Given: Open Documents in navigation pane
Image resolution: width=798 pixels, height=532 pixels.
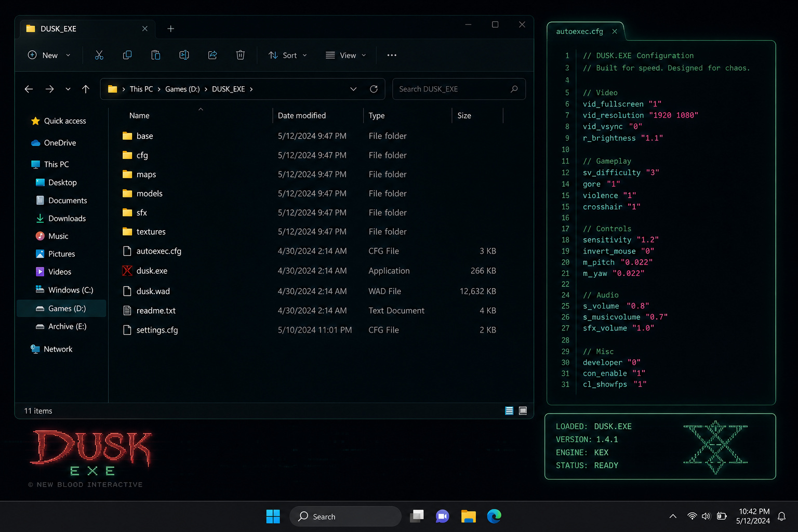Looking at the screenshot, I should (x=61, y=201).
